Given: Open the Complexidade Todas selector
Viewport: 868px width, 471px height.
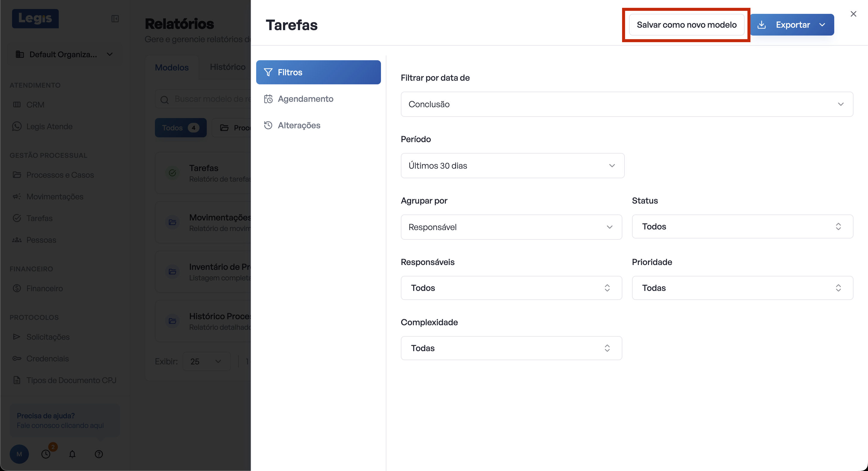Looking at the screenshot, I should pyautogui.click(x=511, y=348).
